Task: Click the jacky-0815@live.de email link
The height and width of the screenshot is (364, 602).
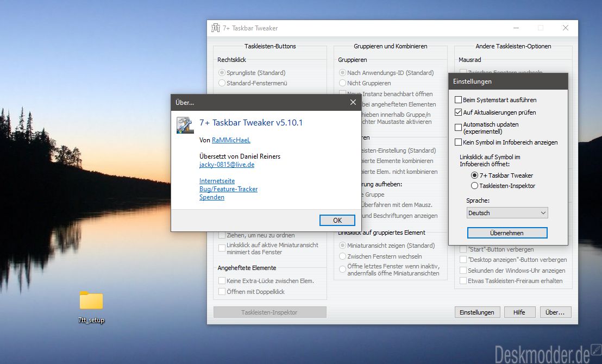Action: [x=227, y=164]
